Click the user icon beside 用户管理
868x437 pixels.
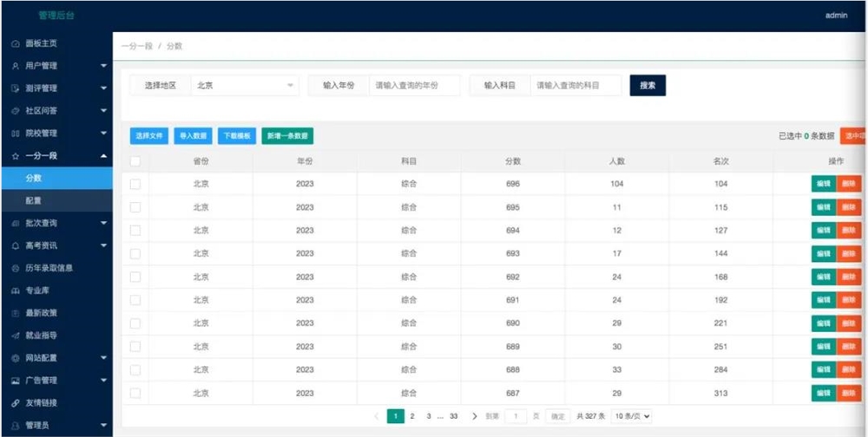[16, 66]
